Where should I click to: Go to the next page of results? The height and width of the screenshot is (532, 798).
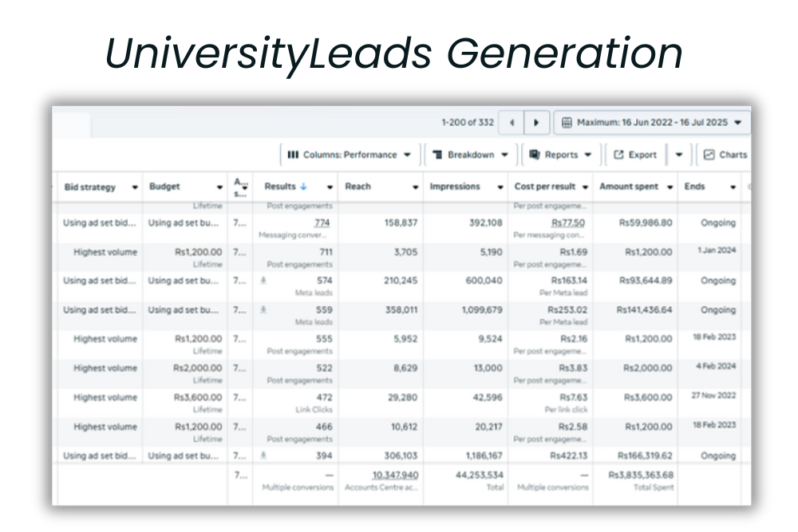pos(536,123)
